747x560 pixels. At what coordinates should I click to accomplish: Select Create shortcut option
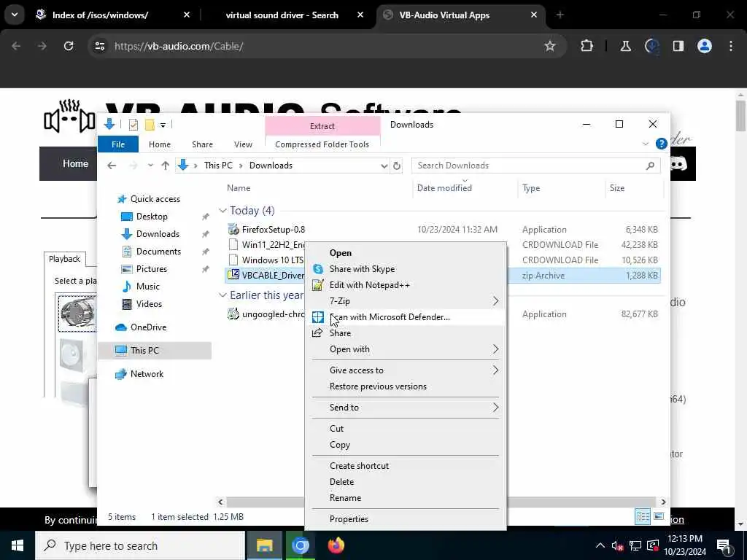point(407,466)
